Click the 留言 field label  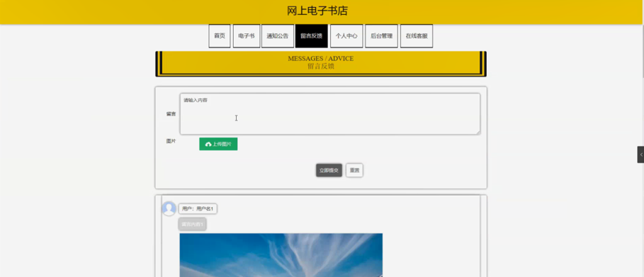click(x=171, y=114)
